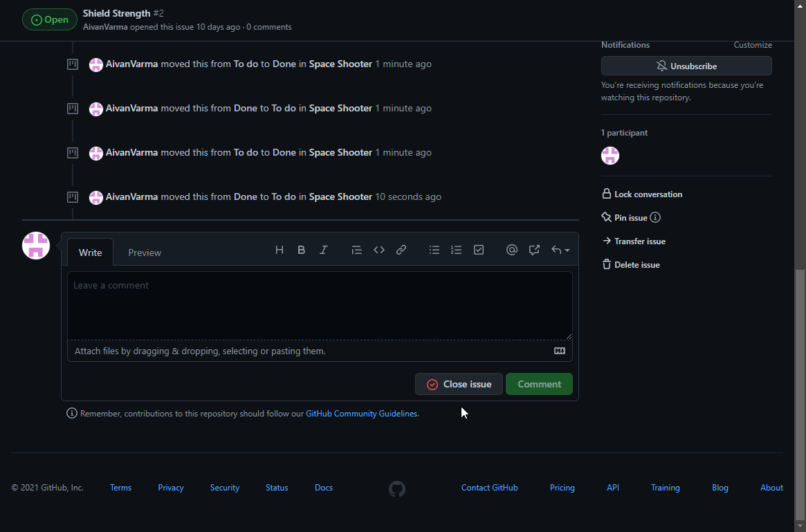Click the project board icon on the 10 seconds ago event
The image size is (806, 532).
73,197
